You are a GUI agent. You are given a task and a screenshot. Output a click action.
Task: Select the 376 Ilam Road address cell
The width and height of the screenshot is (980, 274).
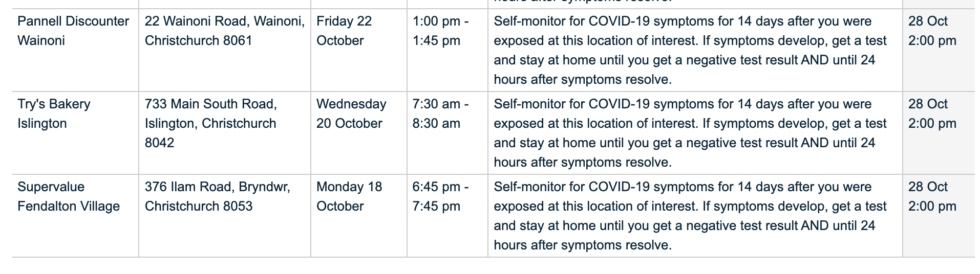click(x=218, y=196)
